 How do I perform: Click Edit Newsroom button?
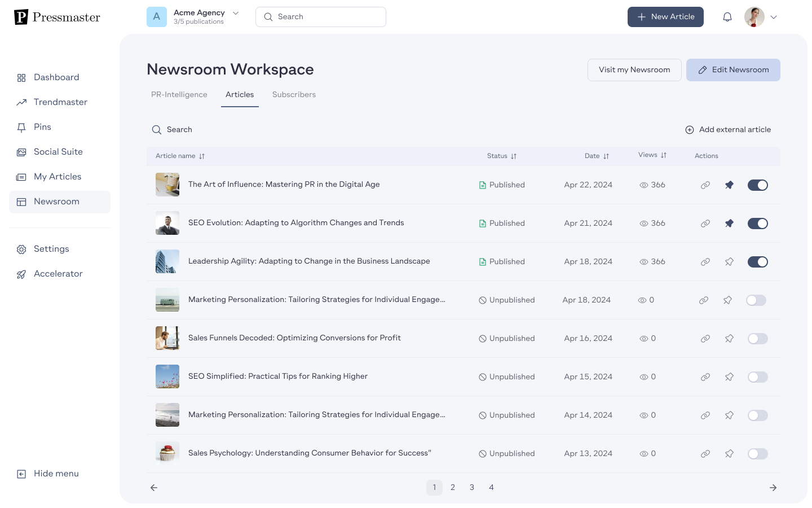coord(733,70)
